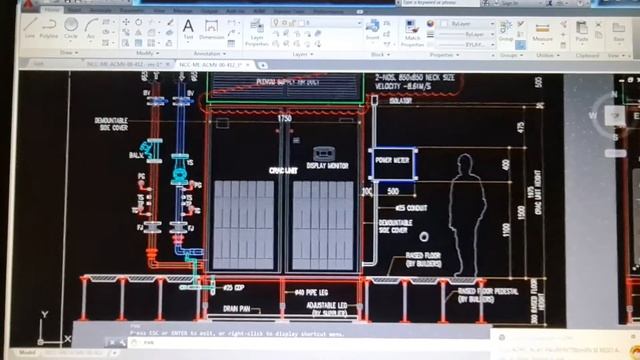
Task: Click the DRAIN PAN label in drawing
Action: 236,309
